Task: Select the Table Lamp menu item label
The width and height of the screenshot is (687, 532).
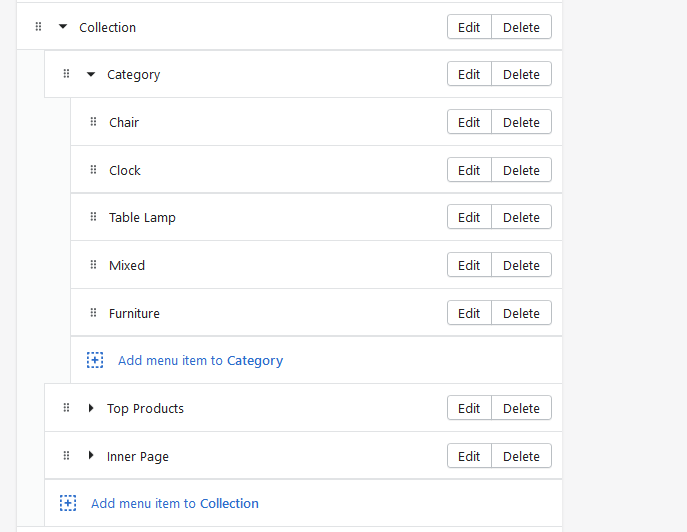Action: click(142, 217)
